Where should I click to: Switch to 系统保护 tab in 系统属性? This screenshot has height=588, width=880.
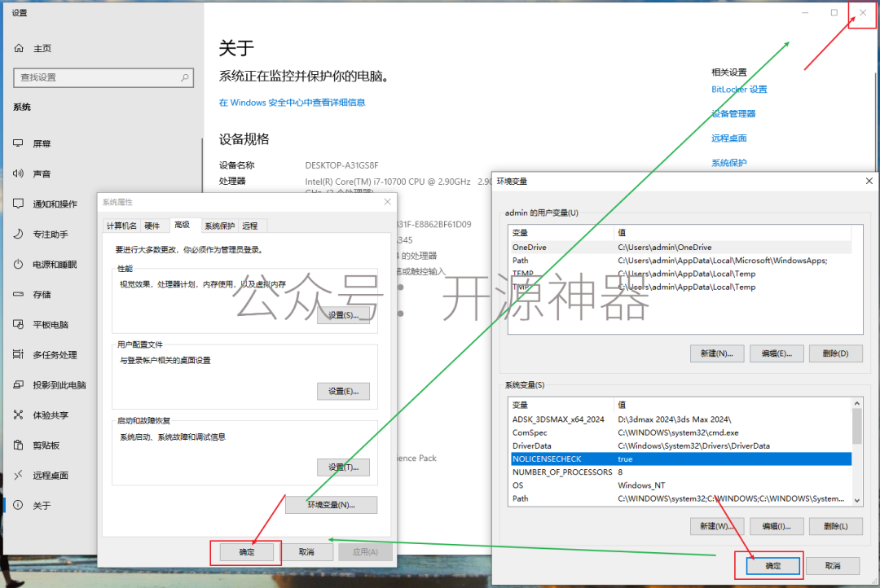[x=219, y=226]
